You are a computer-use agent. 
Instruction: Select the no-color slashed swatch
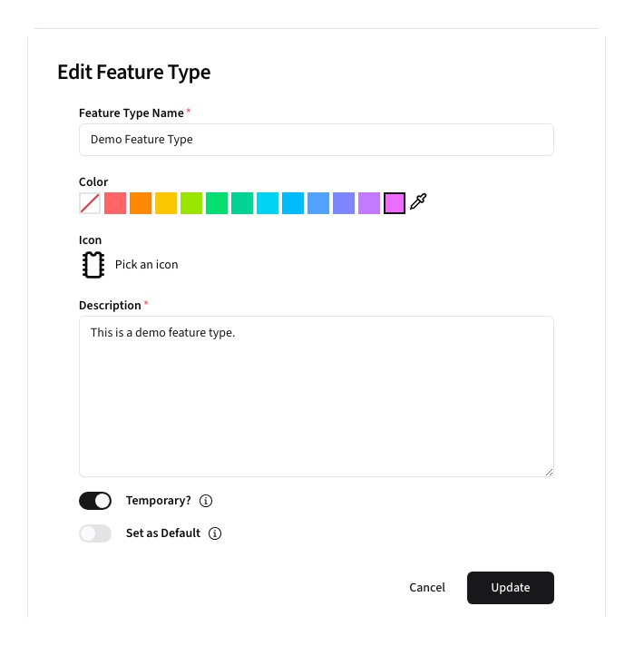pos(90,203)
